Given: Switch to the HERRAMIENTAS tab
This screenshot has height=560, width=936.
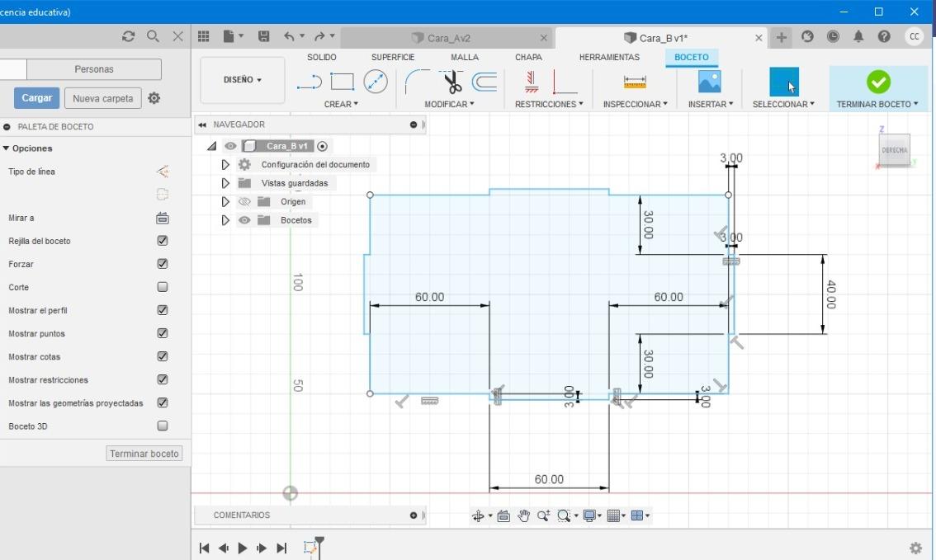Looking at the screenshot, I should (609, 57).
